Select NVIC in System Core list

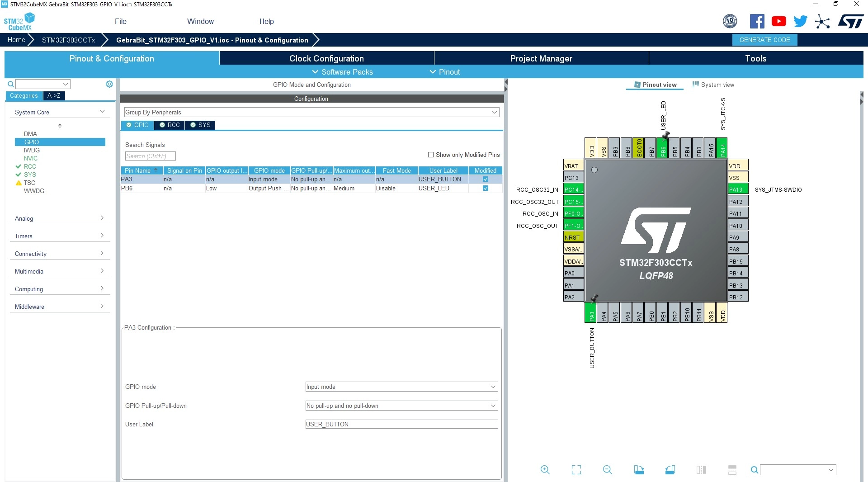(x=31, y=158)
